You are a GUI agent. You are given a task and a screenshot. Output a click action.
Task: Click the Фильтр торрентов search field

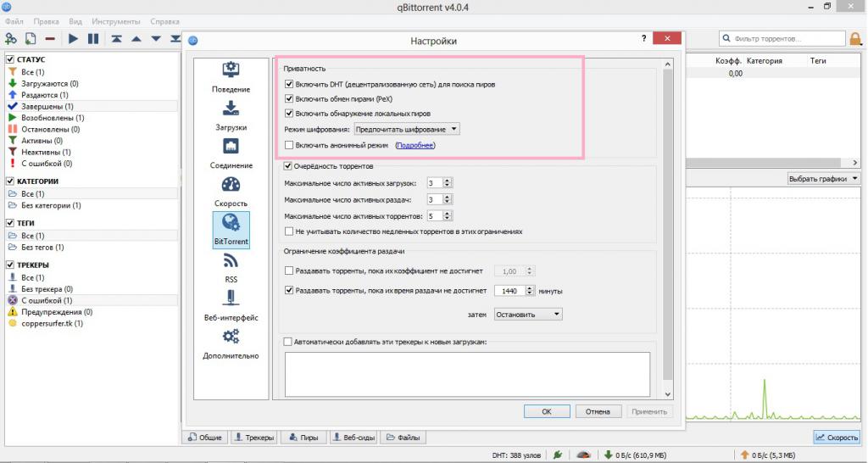(x=782, y=39)
